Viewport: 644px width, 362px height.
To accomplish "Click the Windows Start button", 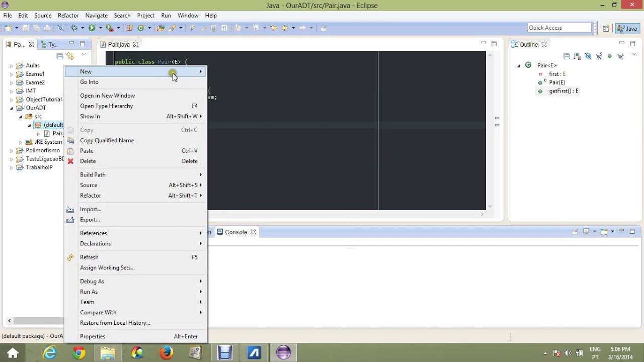I will 13,353.
